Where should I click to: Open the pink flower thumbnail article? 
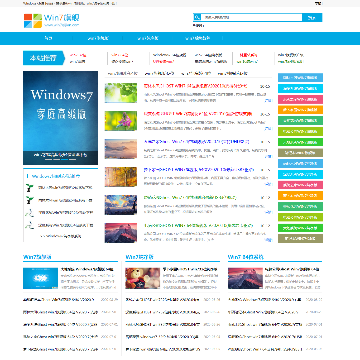tap(121, 121)
